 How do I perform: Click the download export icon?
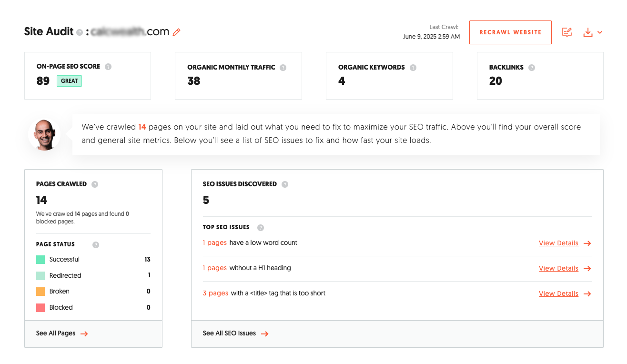click(x=588, y=32)
